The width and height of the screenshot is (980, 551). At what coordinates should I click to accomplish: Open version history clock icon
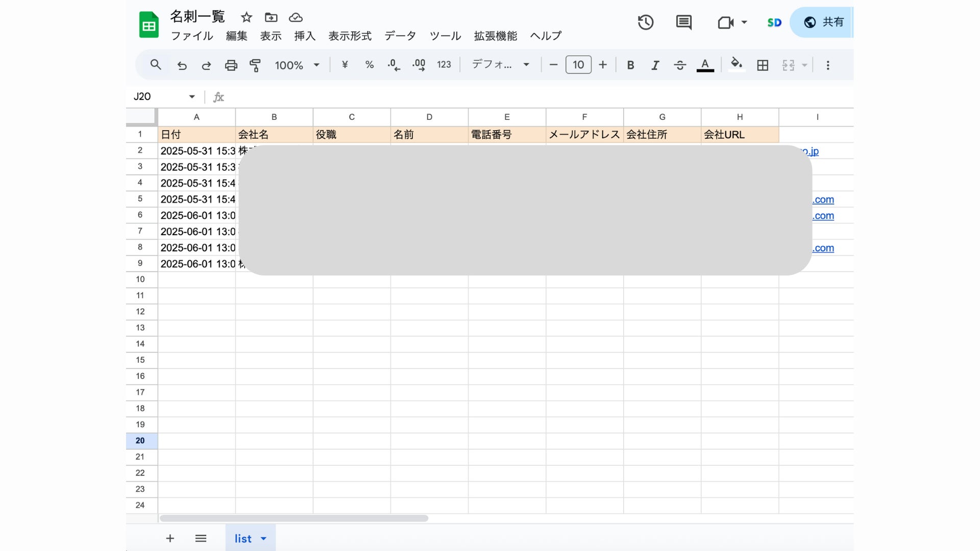646,22
